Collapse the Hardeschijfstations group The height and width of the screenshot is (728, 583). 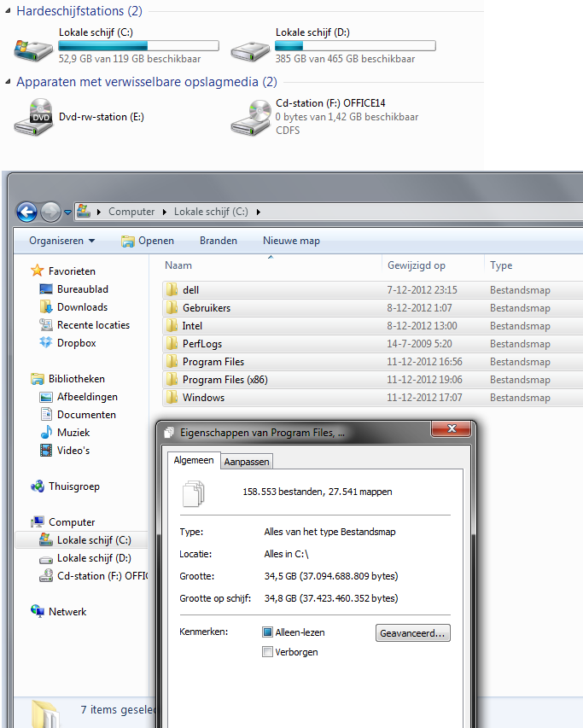8,11
